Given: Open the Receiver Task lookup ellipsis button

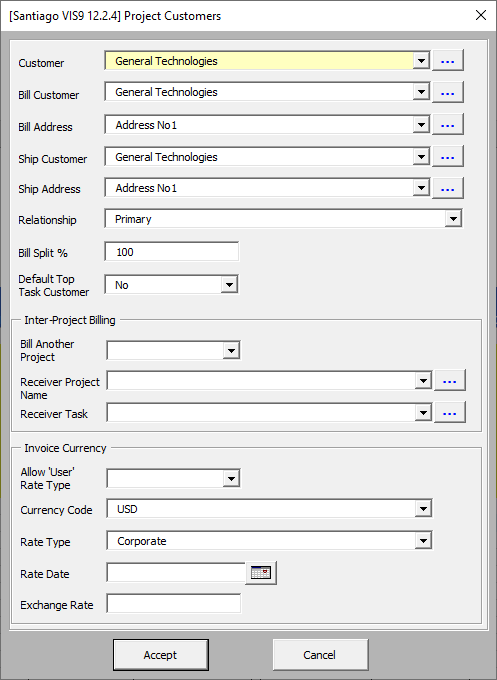Looking at the screenshot, I should 450,412.
